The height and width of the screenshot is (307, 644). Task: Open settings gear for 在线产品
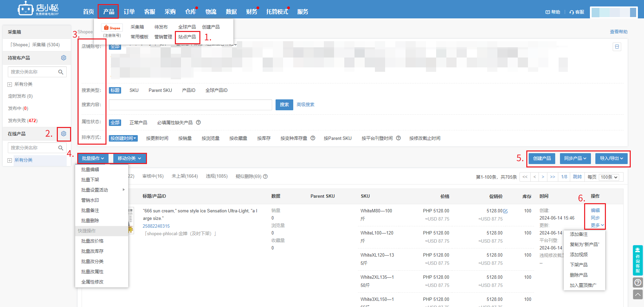[64, 134]
